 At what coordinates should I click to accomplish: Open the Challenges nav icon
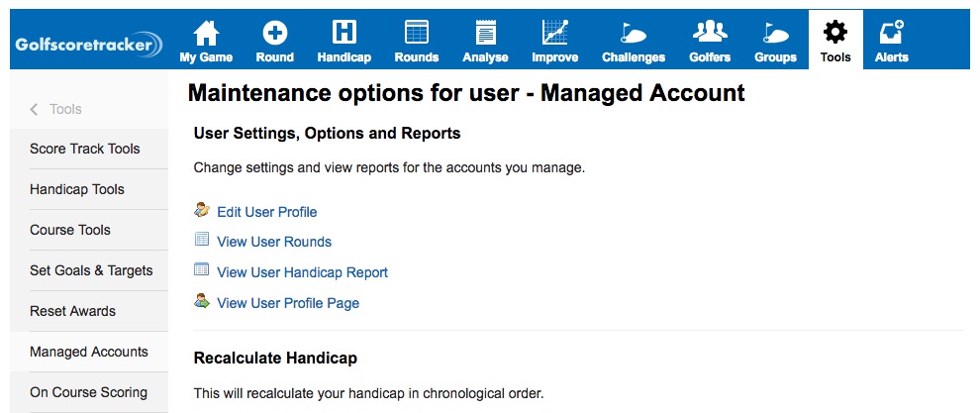point(634,34)
